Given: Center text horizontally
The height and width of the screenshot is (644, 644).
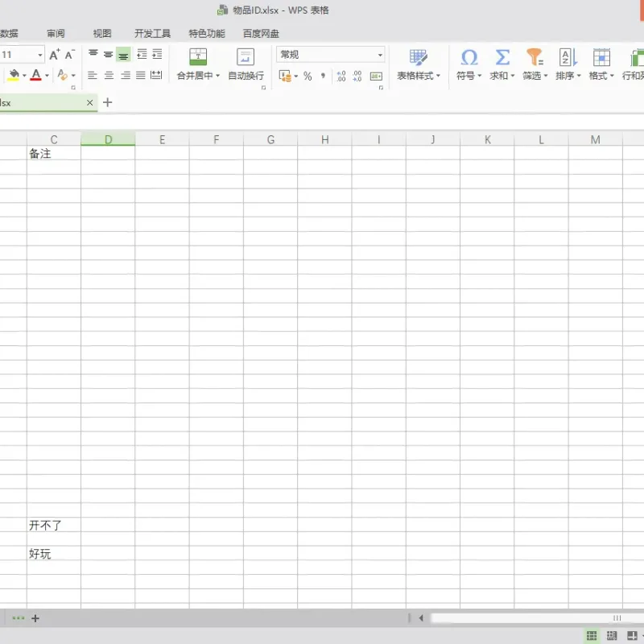Looking at the screenshot, I should tap(109, 75).
